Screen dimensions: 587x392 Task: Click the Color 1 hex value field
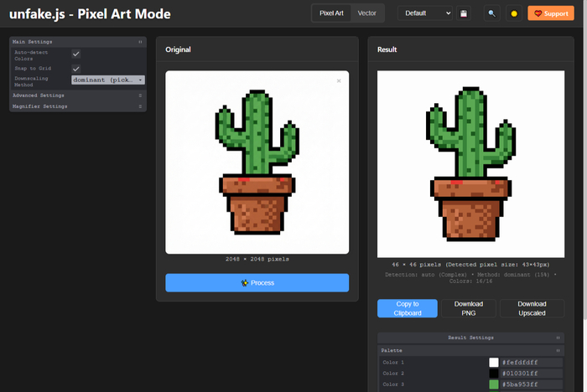[x=526, y=362]
